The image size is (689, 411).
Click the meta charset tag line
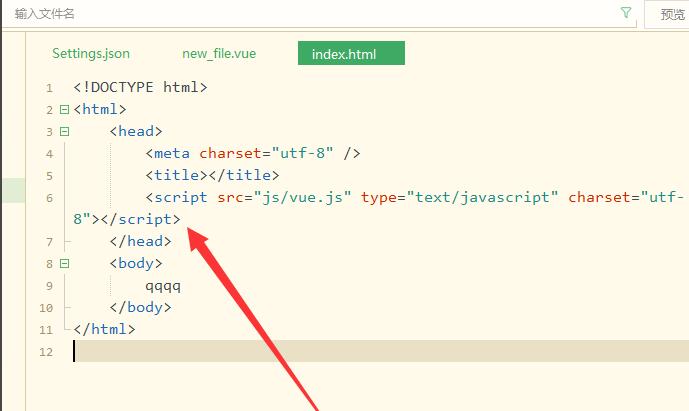click(x=252, y=154)
